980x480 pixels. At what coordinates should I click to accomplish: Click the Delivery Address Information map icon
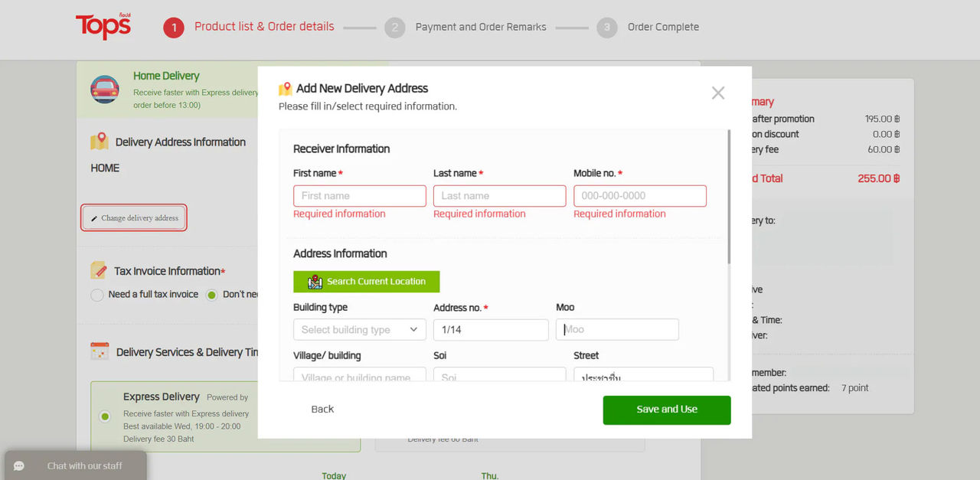(100, 142)
